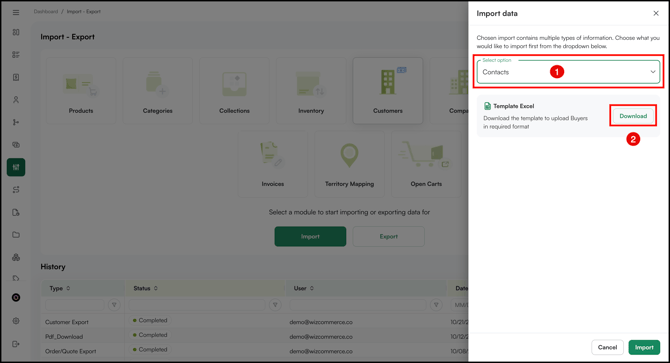Sort history by Type column

tap(68, 288)
